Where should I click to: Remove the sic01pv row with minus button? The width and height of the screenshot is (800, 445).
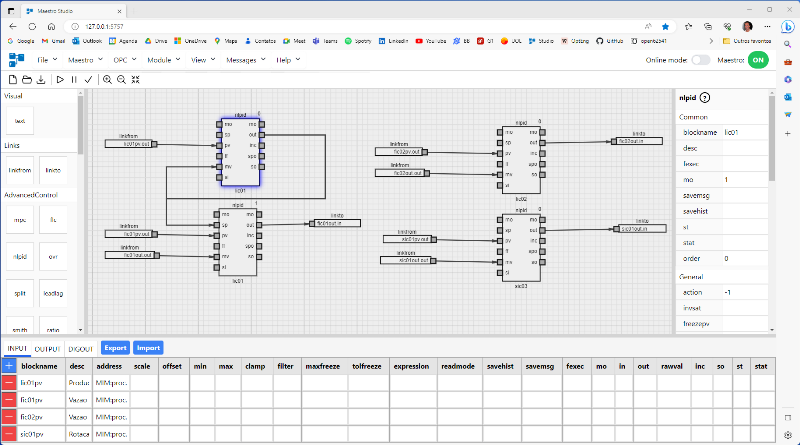click(9, 434)
